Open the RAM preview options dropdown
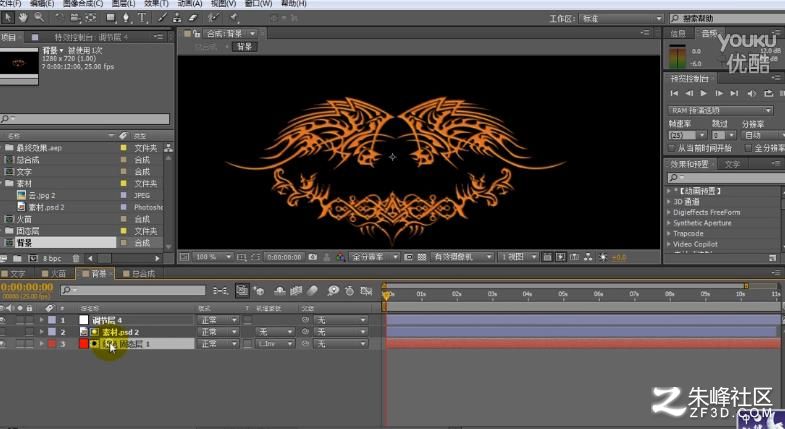Viewport: 785px width, 429px height. (720, 110)
